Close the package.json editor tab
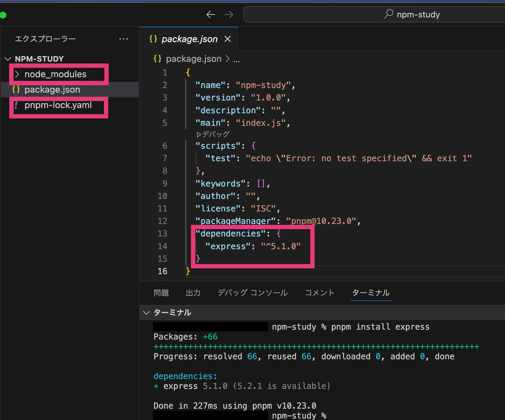This screenshot has width=505, height=420. pos(228,39)
